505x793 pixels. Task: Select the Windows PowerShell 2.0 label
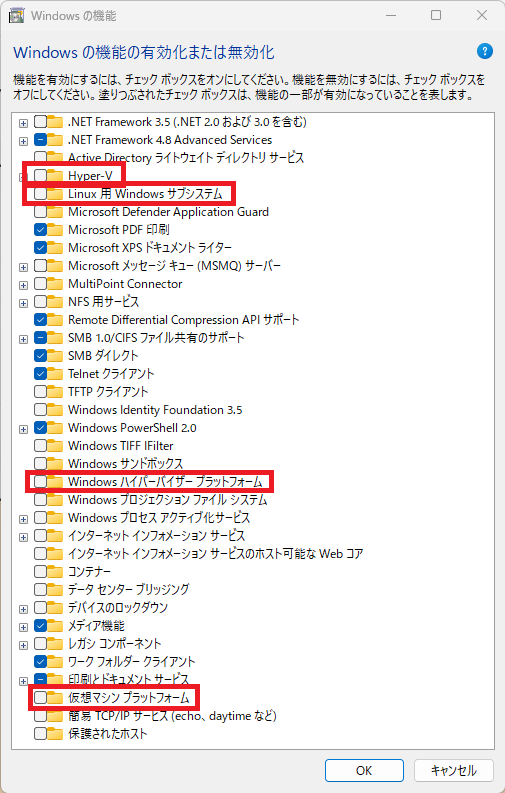[132, 427]
